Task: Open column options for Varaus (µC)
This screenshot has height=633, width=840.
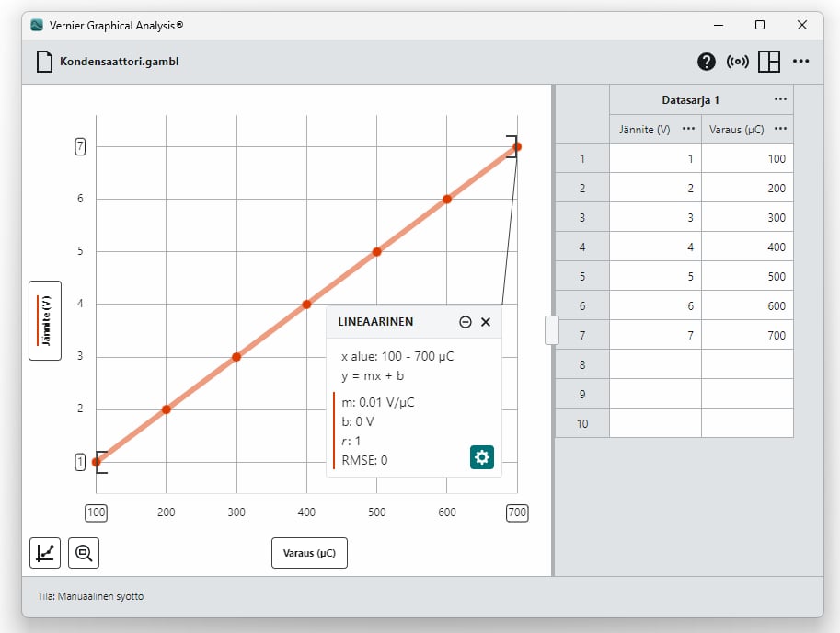Action: pos(780,129)
